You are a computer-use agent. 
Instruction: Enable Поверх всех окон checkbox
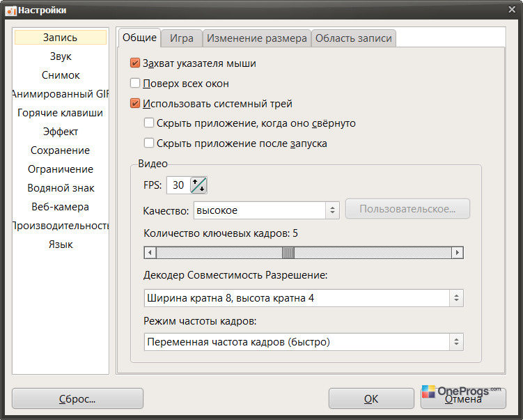pos(135,83)
